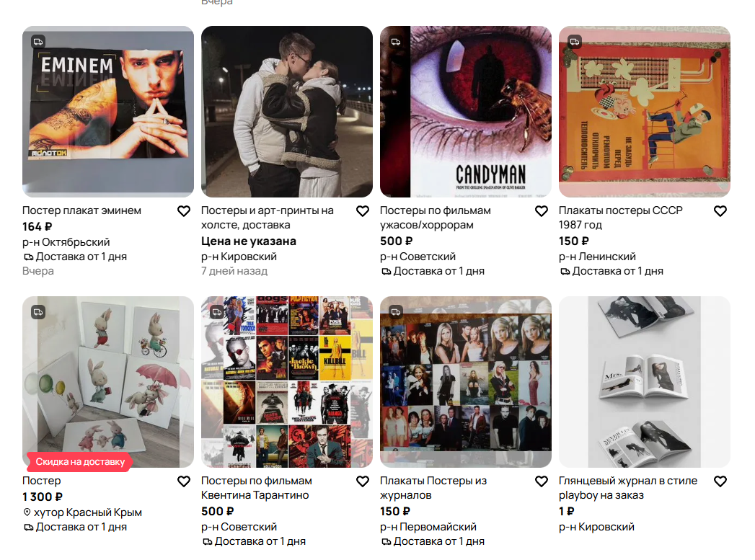Click delivery badge on USSR poster photo

pos(575,42)
